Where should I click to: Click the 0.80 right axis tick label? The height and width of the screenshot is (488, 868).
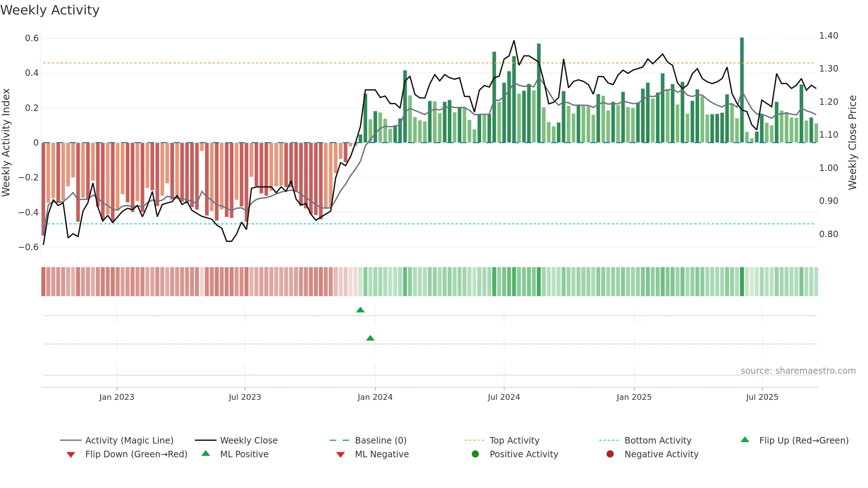pyautogui.click(x=829, y=234)
